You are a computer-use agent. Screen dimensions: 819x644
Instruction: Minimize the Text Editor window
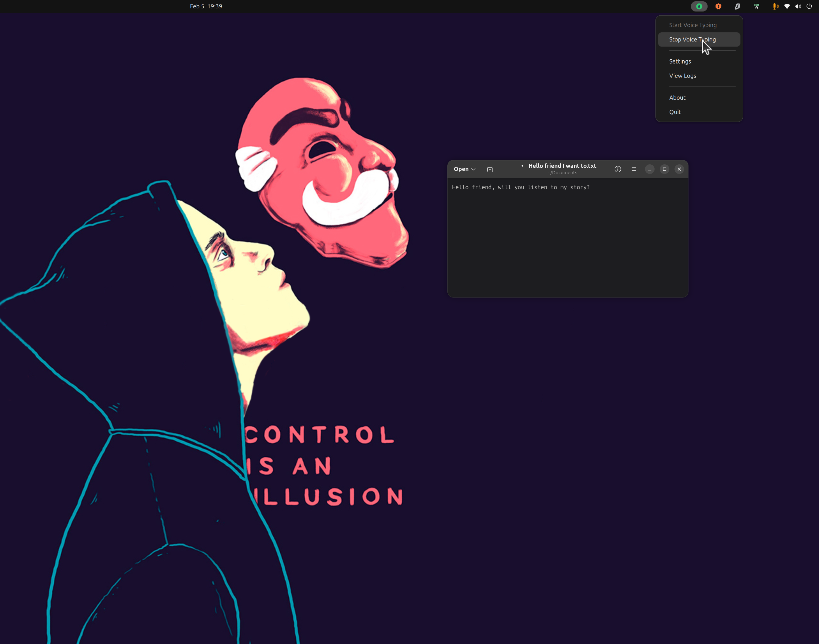pyautogui.click(x=650, y=169)
